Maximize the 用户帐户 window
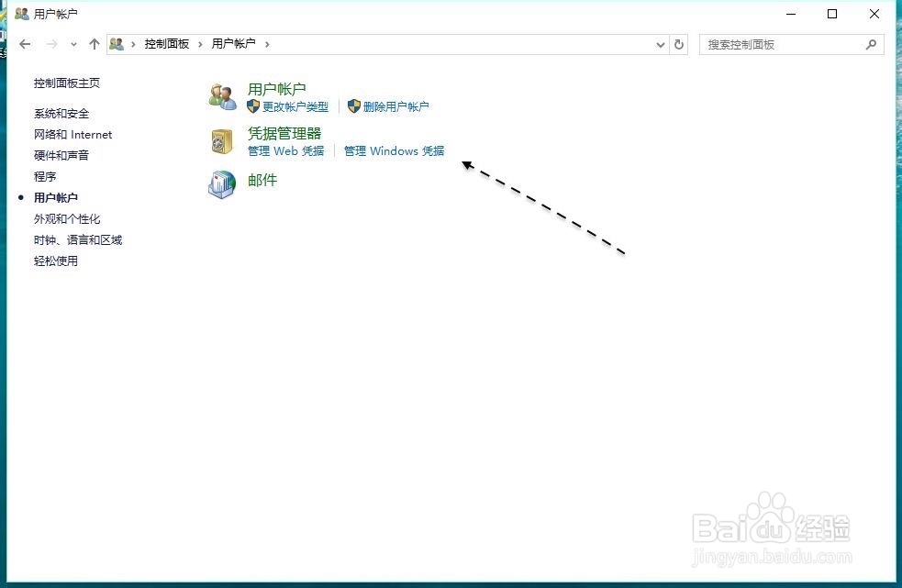This screenshot has width=902, height=588. coord(832,14)
